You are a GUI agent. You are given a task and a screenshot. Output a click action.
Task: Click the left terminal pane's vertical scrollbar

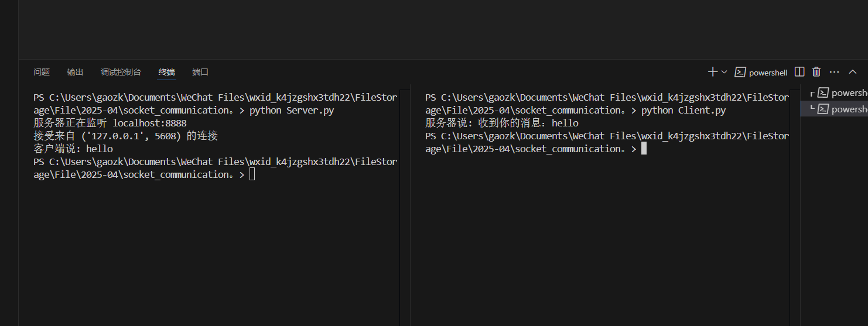click(404, 205)
